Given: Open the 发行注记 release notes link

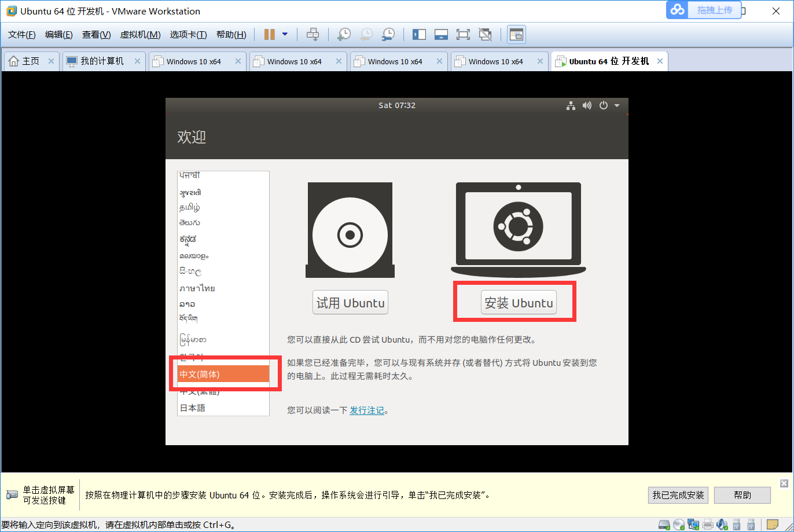Looking at the screenshot, I should [367, 410].
